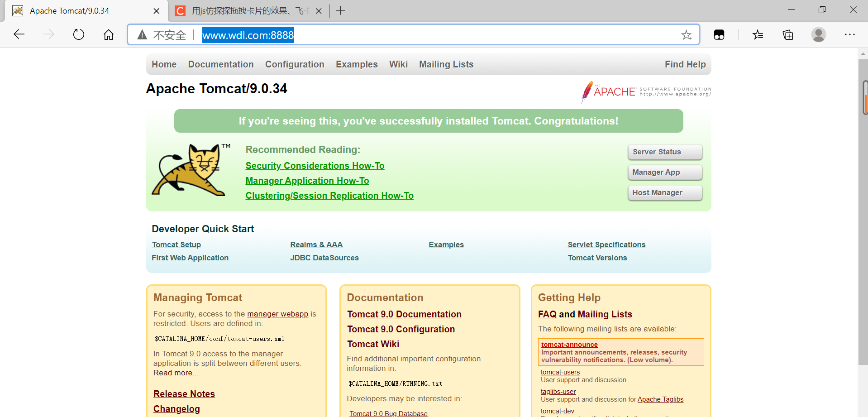Viewport: 868px width, 417px height.
Task: Open the browser home page
Action: pyautogui.click(x=109, y=34)
